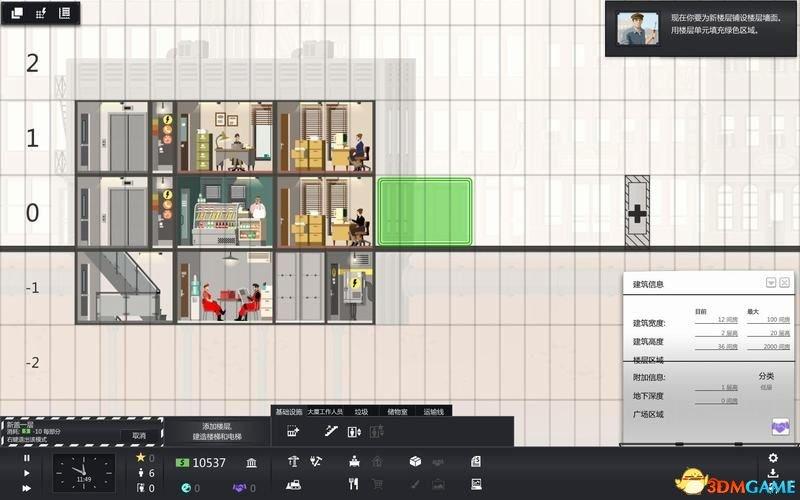Select the bulldozer demolish tool
Screen dimensions: 800x500
click(x=293, y=485)
